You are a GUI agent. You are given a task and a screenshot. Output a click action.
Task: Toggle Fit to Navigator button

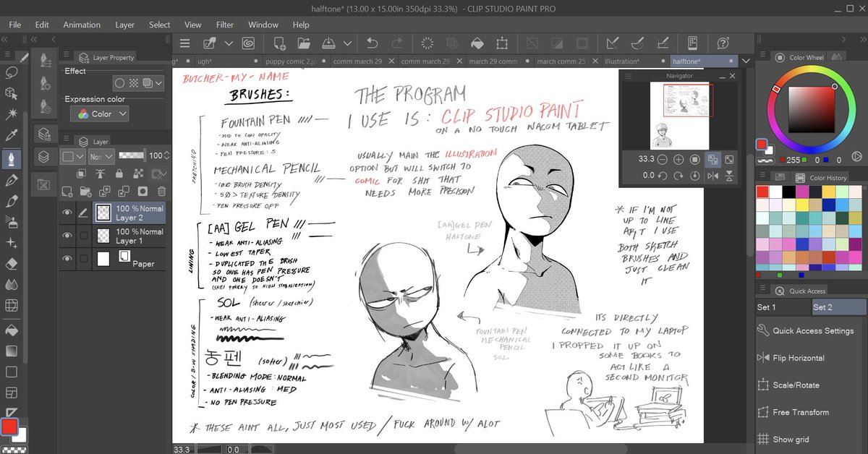click(x=712, y=159)
